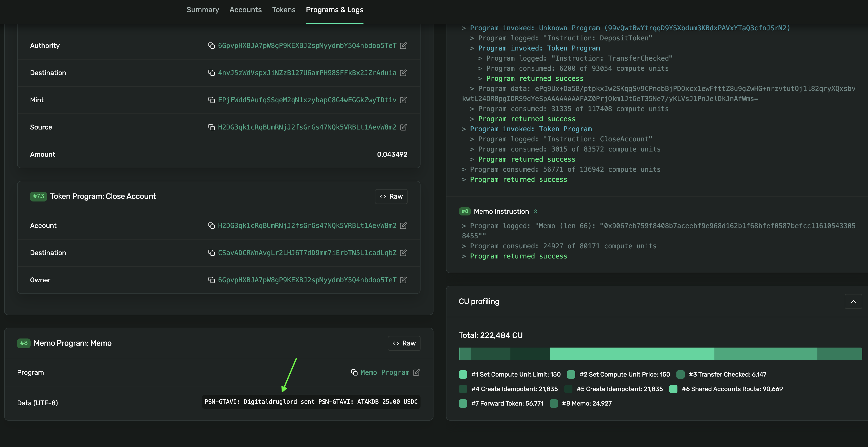The height and width of the screenshot is (447, 868).
Task: Copy the 4nvJ5zWd Destination address
Action: (211, 73)
